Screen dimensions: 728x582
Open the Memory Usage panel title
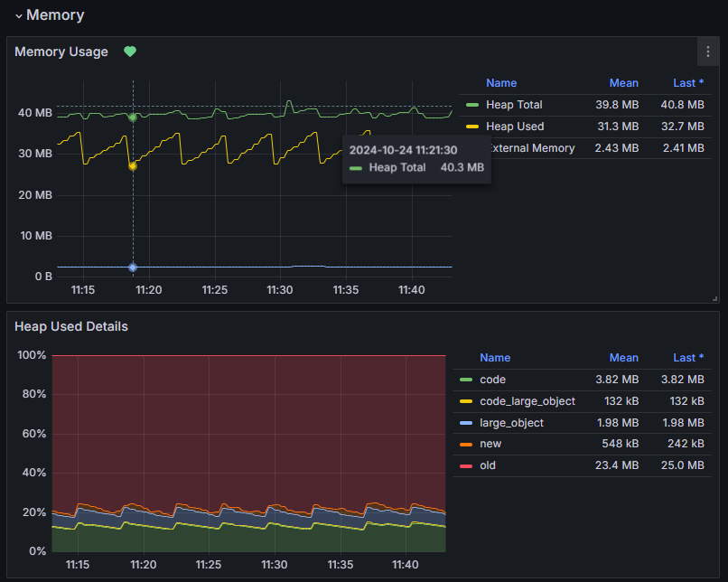[x=61, y=52]
